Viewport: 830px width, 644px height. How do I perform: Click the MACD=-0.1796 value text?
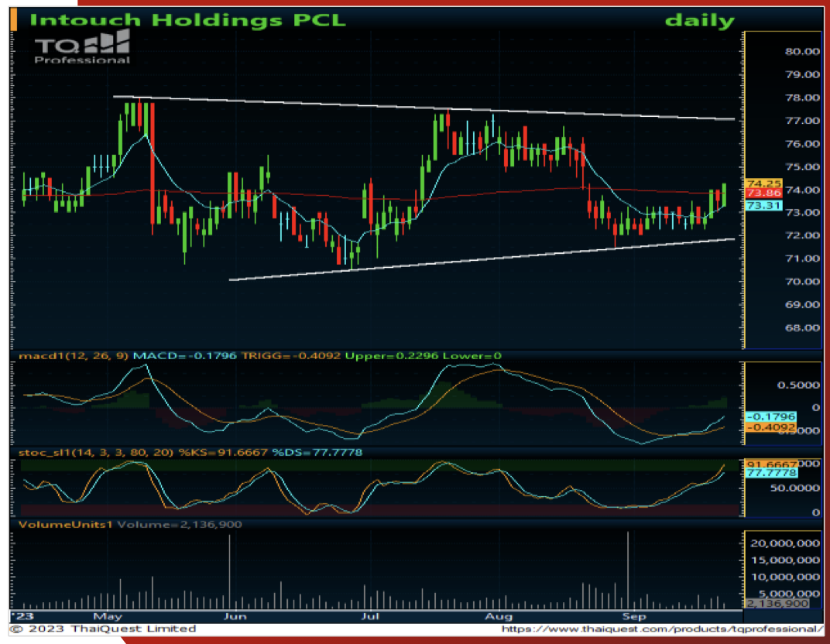[x=184, y=355]
